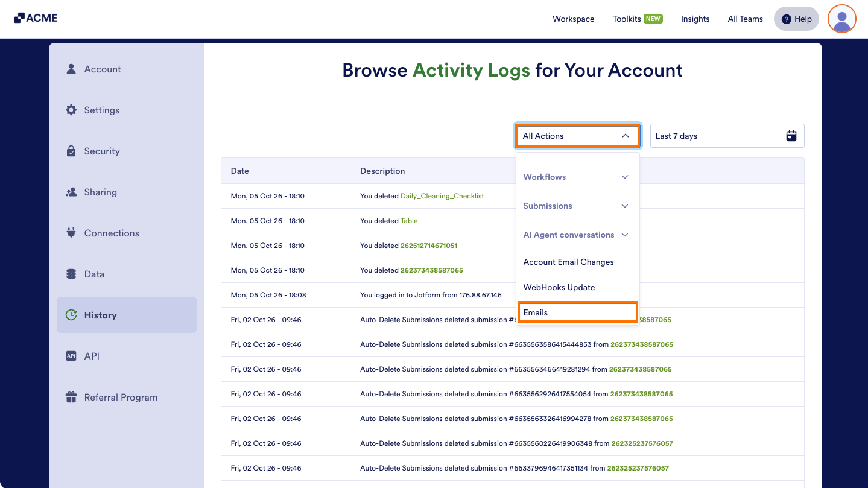Click the Security lock icon
Viewport: 868px width, 488px height.
[x=71, y=151]
